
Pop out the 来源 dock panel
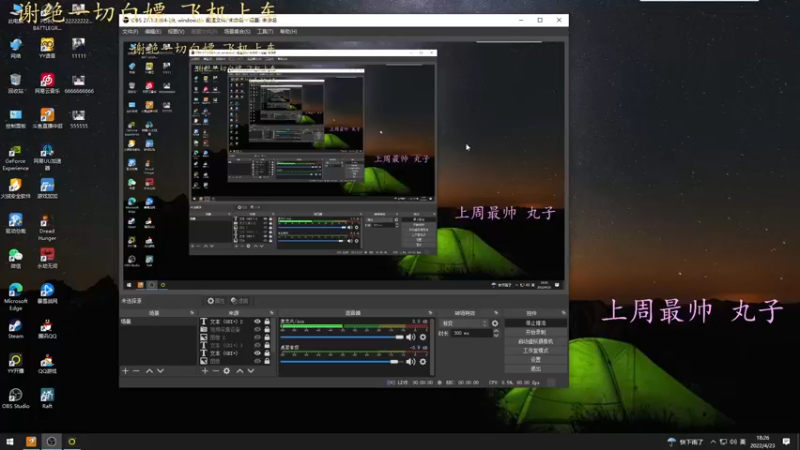[271, 313]
